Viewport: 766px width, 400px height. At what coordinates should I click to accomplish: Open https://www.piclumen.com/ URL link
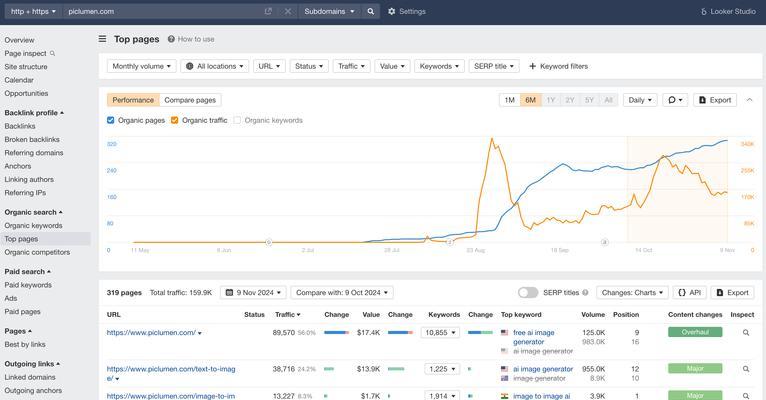tap(151, 333)
